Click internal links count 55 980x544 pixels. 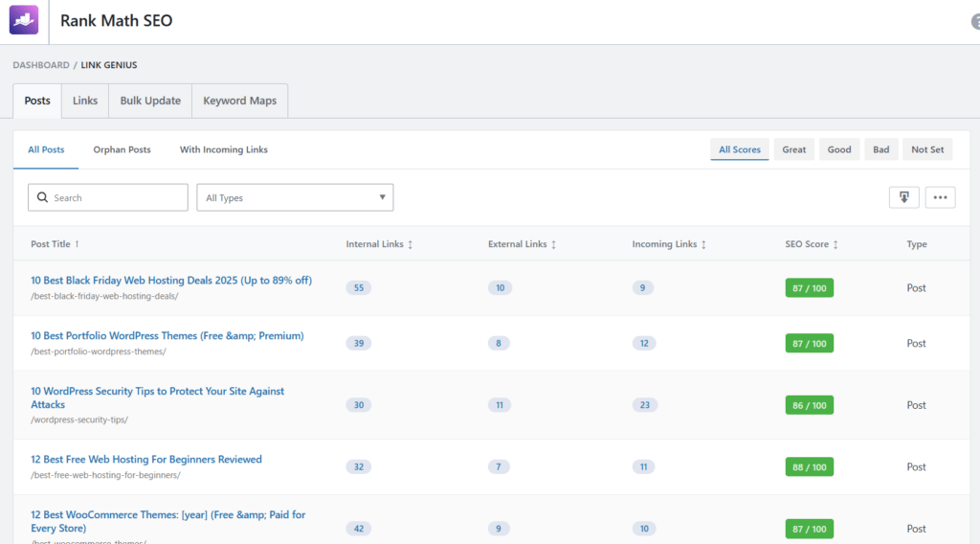tap(359, 288)
